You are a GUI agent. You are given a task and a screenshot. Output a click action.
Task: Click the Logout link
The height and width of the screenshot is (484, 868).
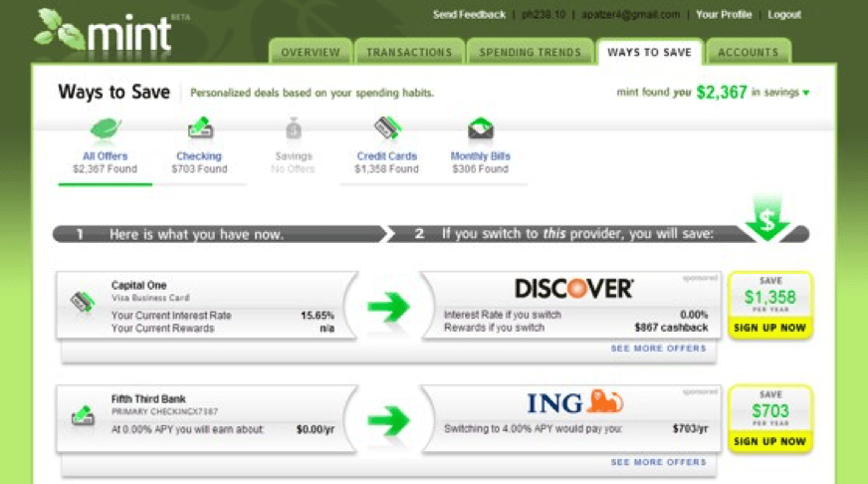[x=784, y=15]
